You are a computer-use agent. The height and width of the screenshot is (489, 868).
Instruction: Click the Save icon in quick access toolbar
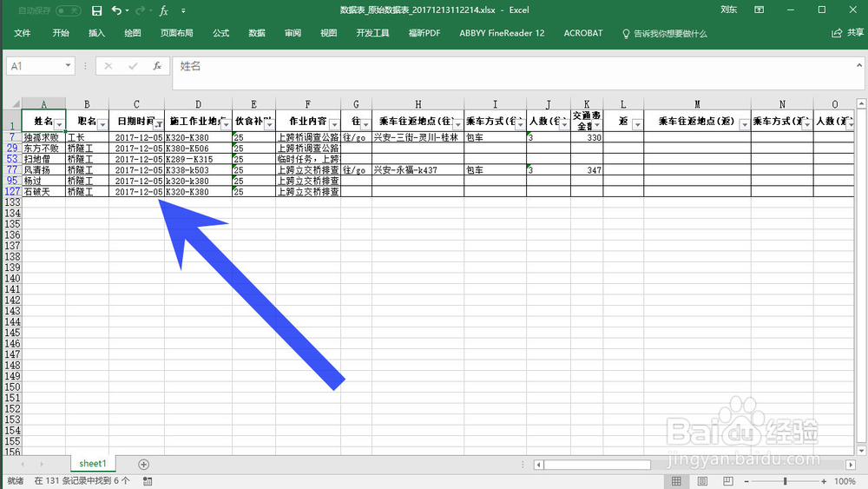click(x=97, y=10)
